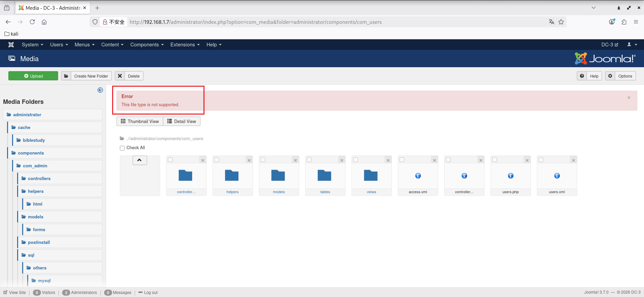644x297 pixels.
Task: Click the users.php file info icon
Action: 510,176
